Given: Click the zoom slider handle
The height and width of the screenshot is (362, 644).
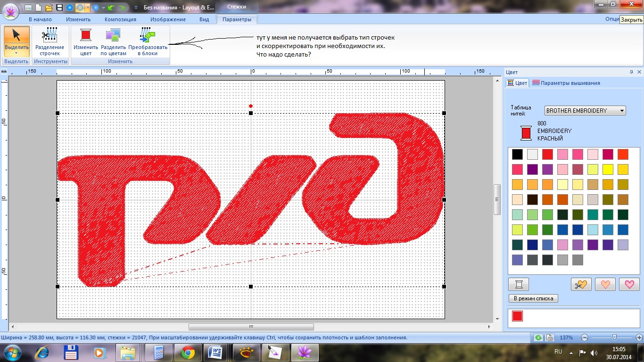Looking at the screenshot, I should [614, 337].
